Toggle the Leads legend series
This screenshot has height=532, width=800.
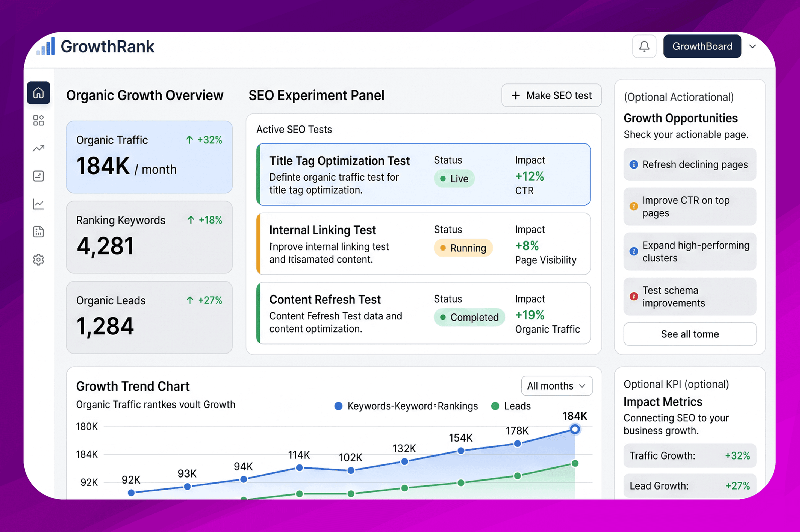tap(511, 406)
